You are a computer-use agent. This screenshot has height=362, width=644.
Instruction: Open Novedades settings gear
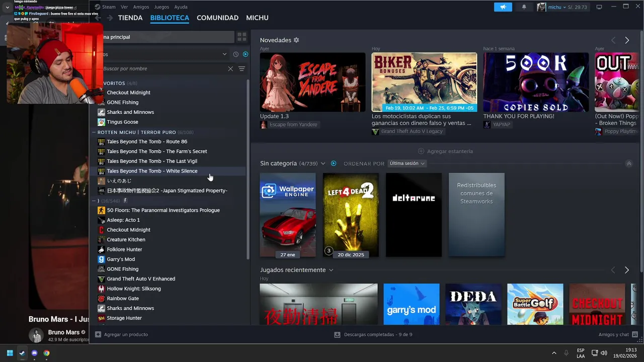point(296,40)
